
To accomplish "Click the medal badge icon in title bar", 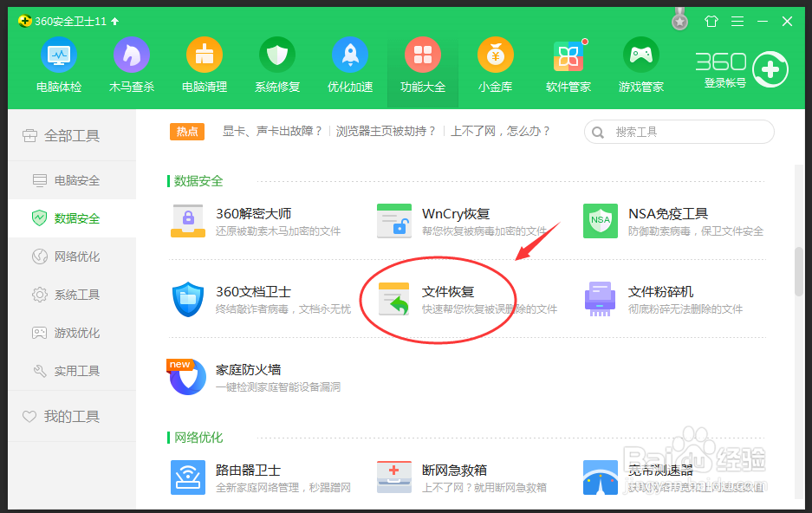I will (x=680, y=20).
